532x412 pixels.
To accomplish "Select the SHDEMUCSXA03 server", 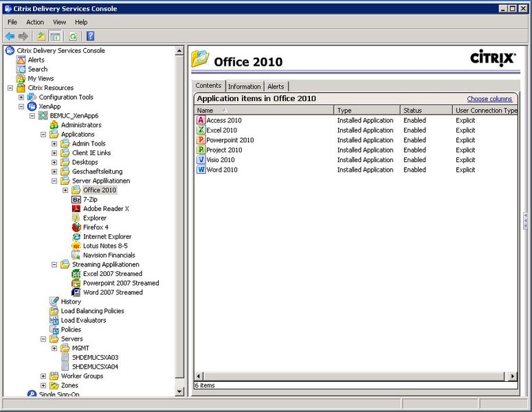I will coord(95,358).
